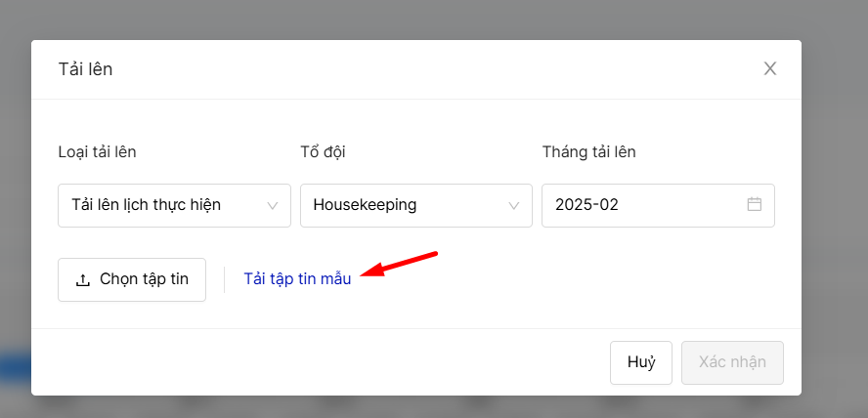Click the Tháng tải lên label

[589, 152]
